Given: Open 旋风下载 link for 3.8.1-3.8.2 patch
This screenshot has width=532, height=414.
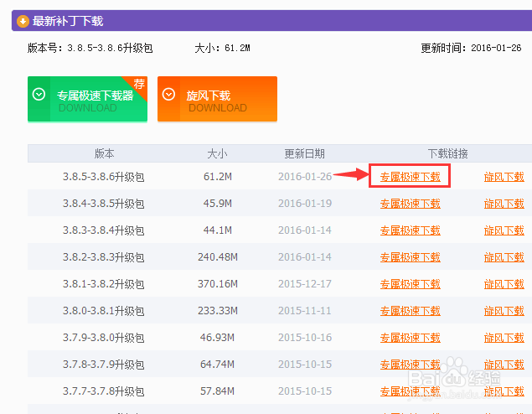Looking at the screenshot, I should tap(504, 284).
